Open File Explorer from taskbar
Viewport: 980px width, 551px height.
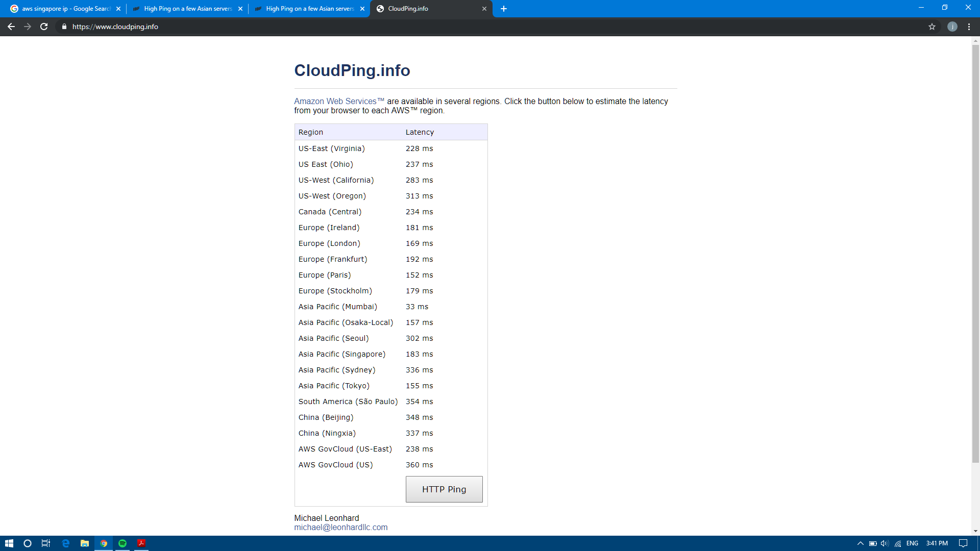pos(85,543)
